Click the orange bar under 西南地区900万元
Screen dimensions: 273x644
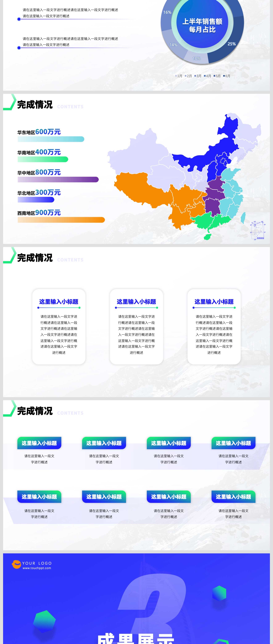pyautogui.click(x=61, y=220)
